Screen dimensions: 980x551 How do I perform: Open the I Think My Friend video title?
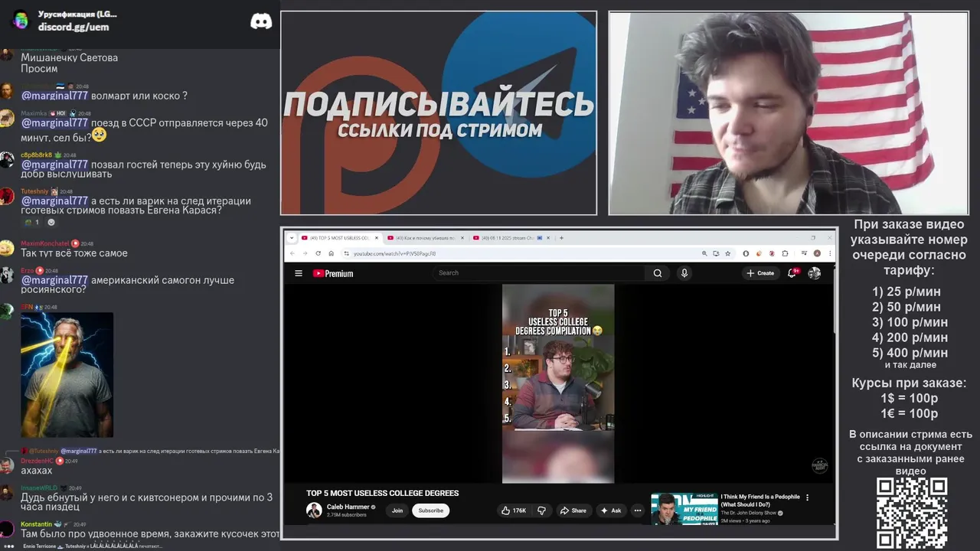tap(760, 500)
